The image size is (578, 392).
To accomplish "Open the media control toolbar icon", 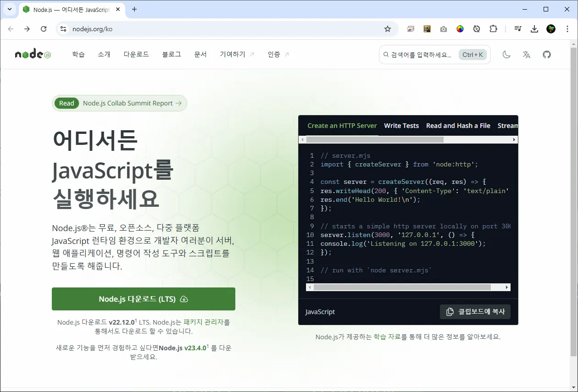I will point(518,29).
